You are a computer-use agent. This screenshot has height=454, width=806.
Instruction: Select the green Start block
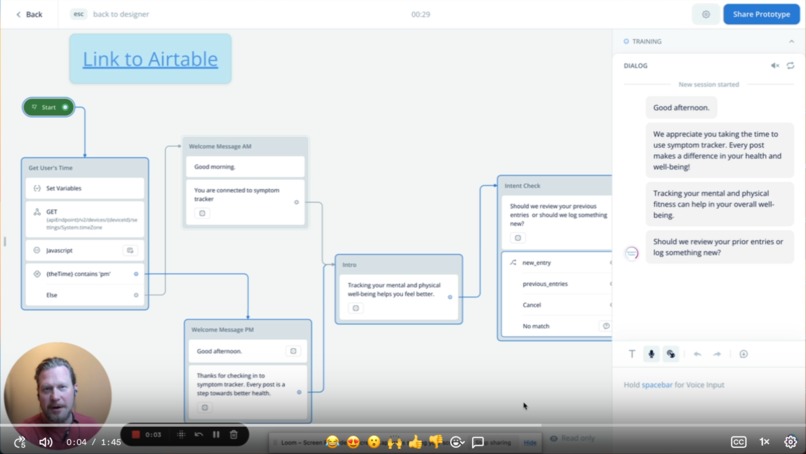[x=49, y=107]
